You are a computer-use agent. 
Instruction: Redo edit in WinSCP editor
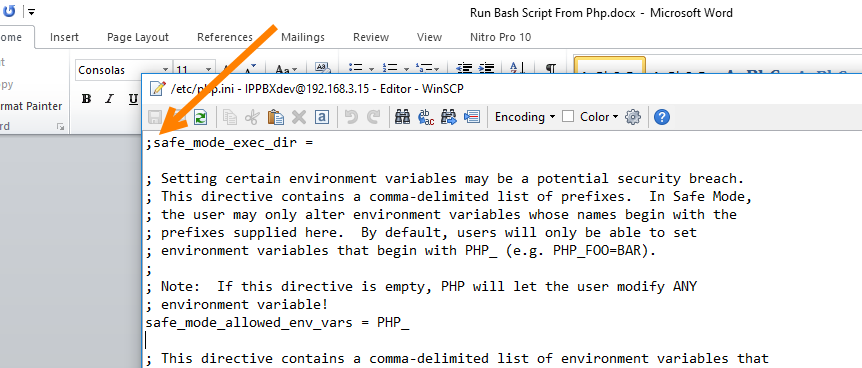pyautogui.click(x=374, y=117)
